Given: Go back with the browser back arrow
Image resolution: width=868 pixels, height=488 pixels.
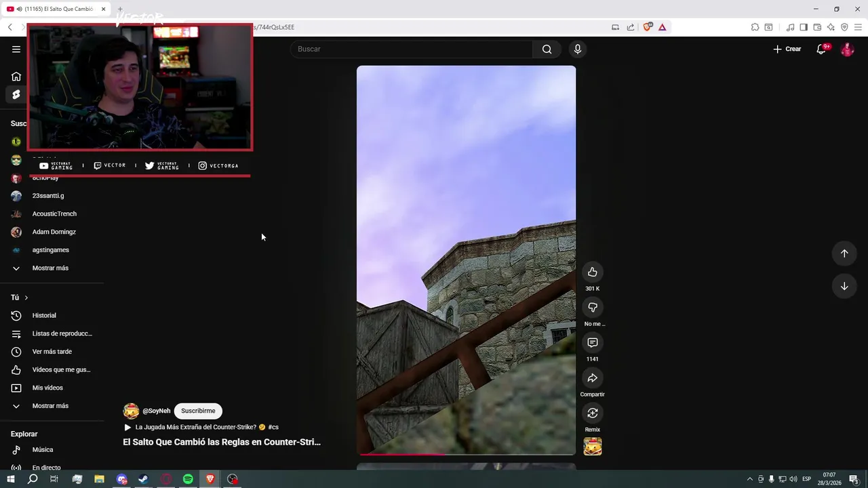Looking at the screenshot, I should tap(9, 27).
